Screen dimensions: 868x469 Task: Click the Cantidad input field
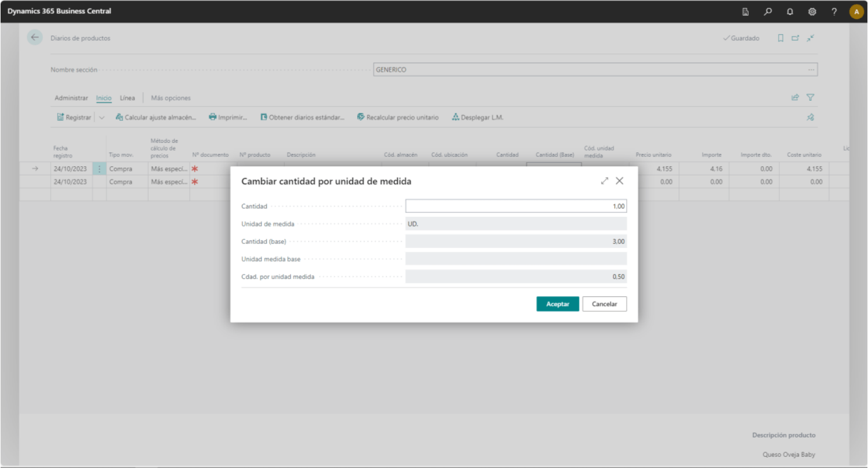pos(516,207)
